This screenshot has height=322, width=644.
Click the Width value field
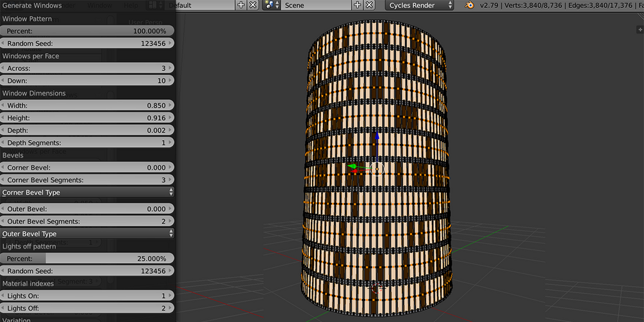coord(87,106)
